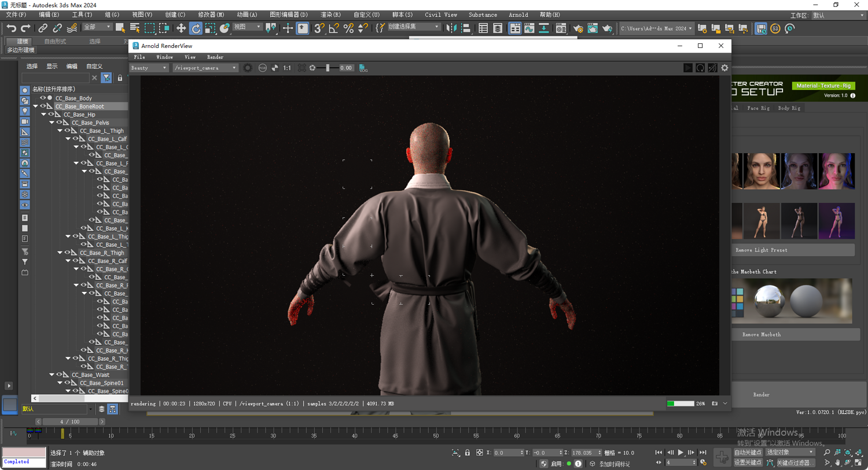
Task: Click Remove Light Preset button
Action: [x=793, y=250]
